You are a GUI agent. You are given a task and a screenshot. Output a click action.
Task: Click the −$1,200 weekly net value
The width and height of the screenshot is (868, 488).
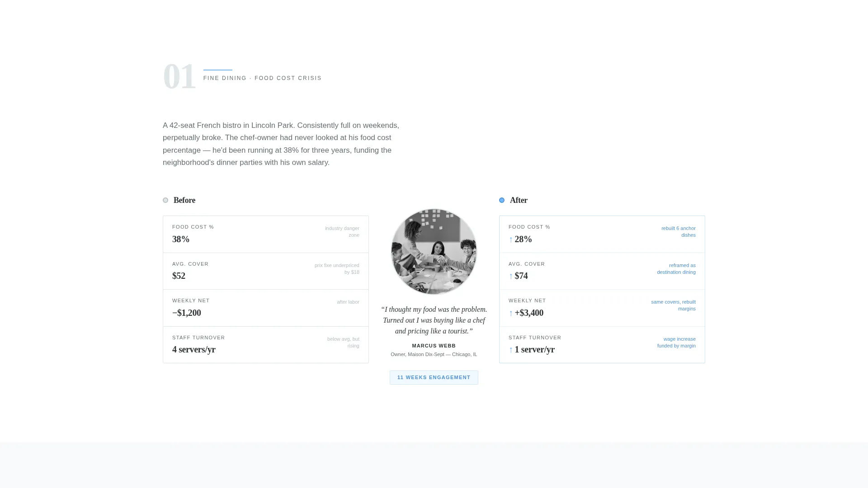[187, 313]
